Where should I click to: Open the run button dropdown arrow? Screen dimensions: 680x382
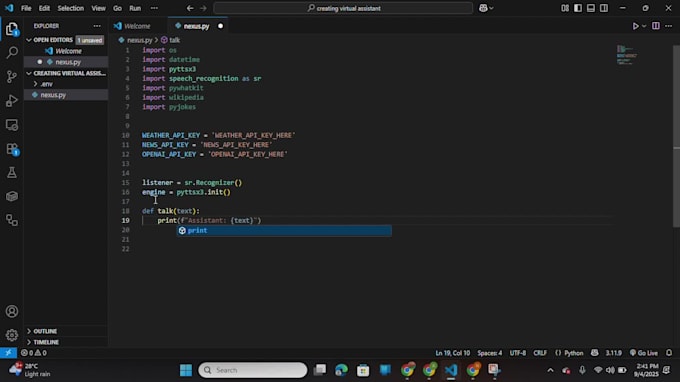pyautogui.click(x=644, y=26)
